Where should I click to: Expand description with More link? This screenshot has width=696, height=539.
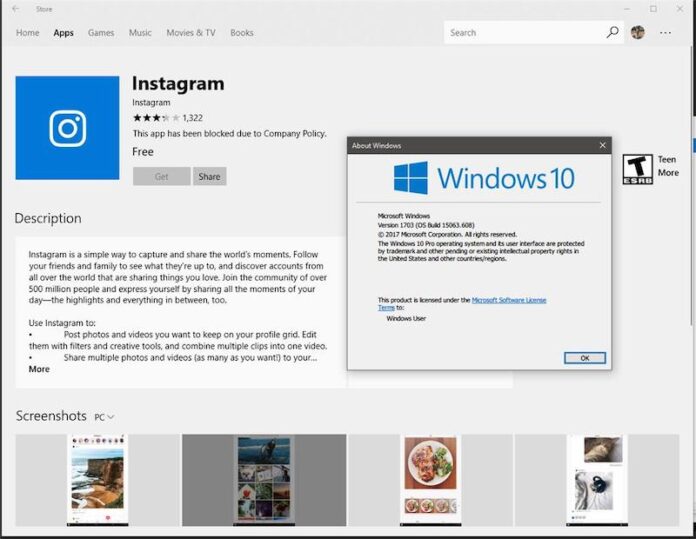tap(39, 369)
